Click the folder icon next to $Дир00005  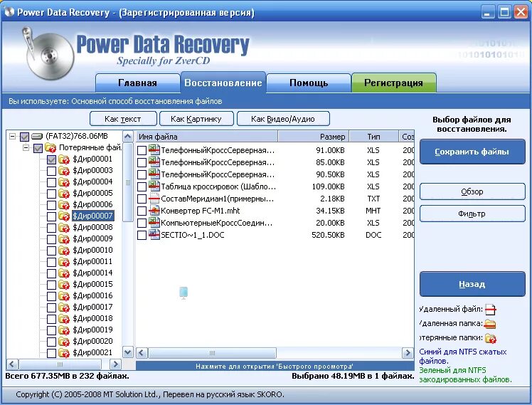coord(64,193)
